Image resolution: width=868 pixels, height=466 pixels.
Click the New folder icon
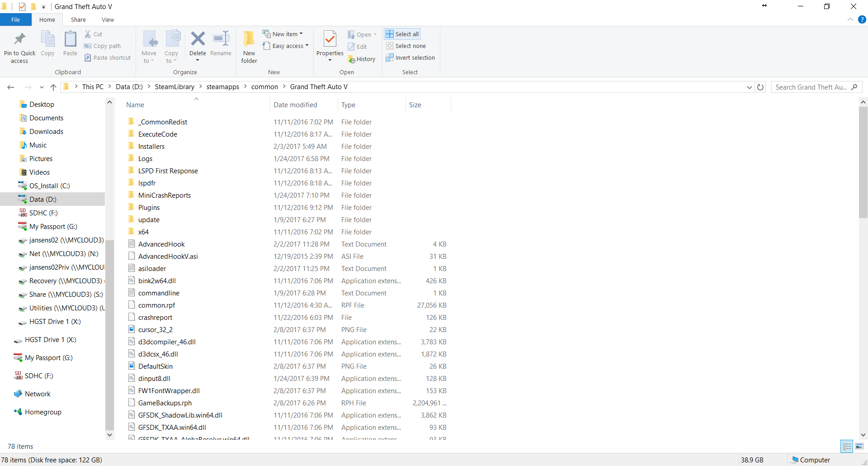tap(249, 40)
